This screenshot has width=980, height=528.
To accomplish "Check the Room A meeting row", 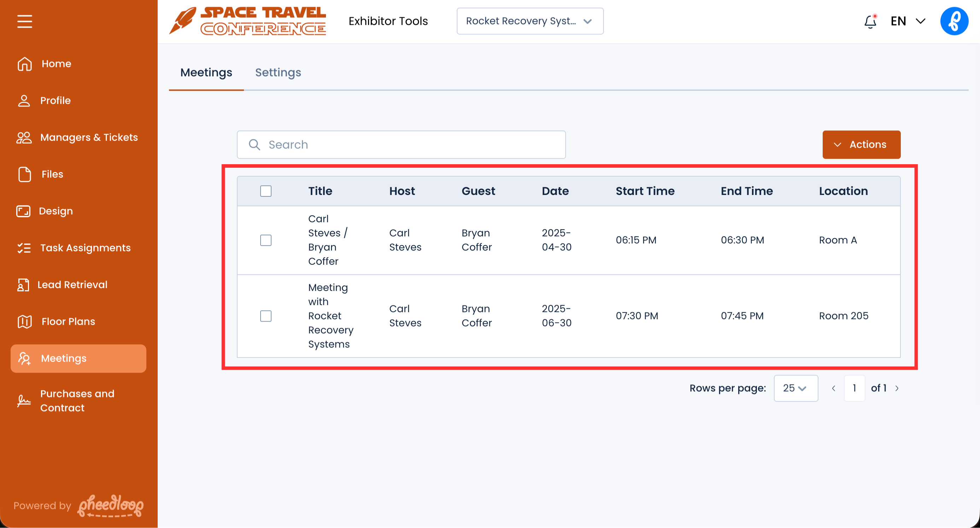I will pos(266,240).
